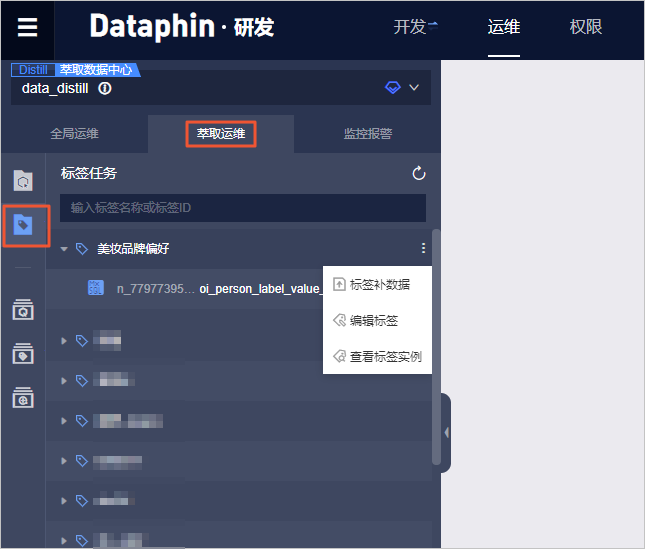Open the sidebar icon with plus symbol
645x549 pixels.
click(23, 397)
